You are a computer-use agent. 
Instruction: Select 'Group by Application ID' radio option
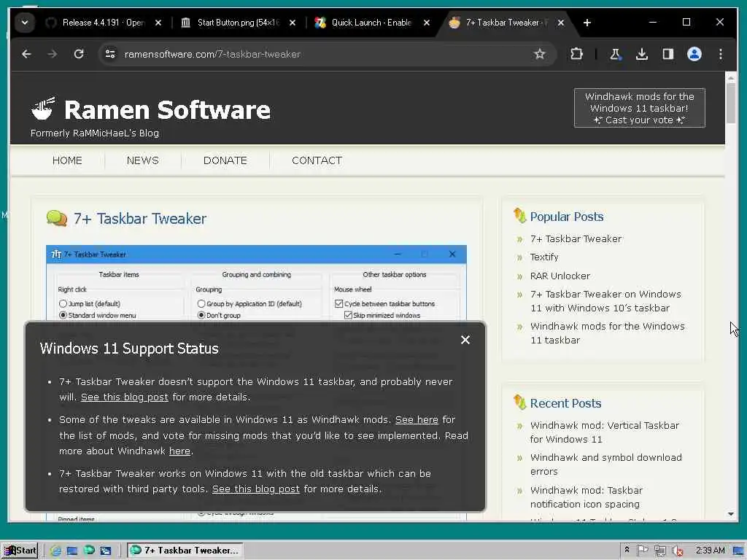tap(201, 304)
